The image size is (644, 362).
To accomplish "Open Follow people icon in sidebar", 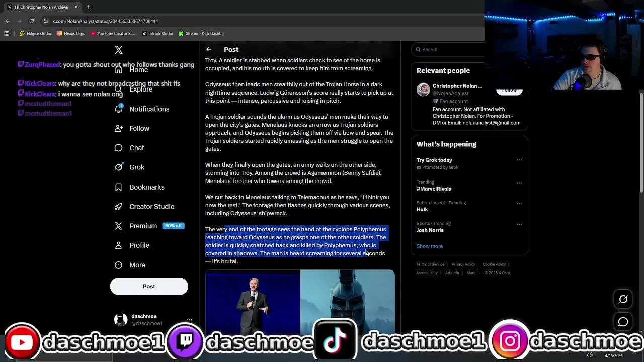I will [119, 128].
